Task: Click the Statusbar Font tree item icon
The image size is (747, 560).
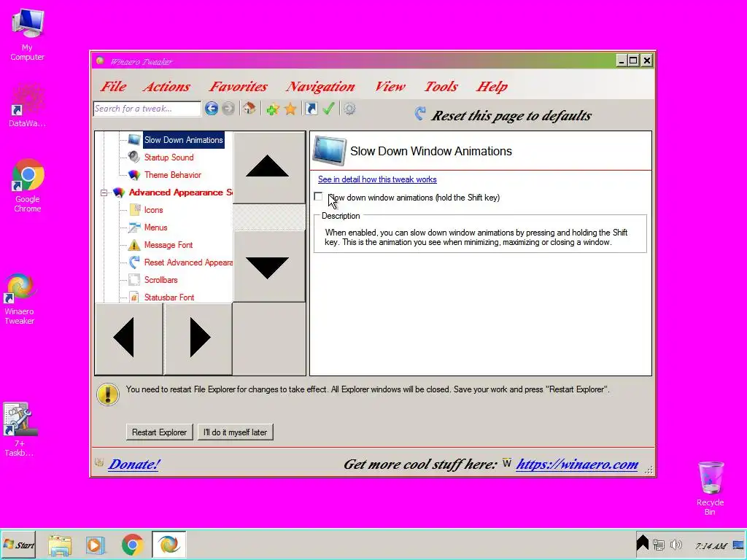Action: tap(134, 297)
